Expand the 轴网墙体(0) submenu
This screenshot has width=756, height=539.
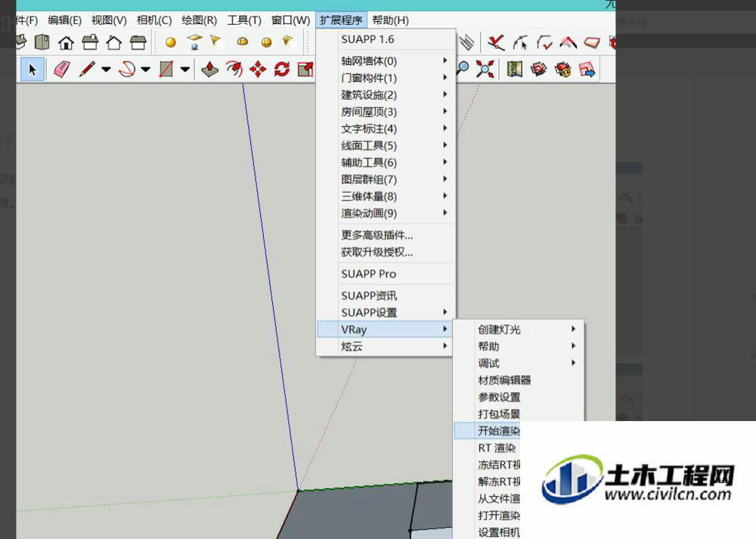386,60
